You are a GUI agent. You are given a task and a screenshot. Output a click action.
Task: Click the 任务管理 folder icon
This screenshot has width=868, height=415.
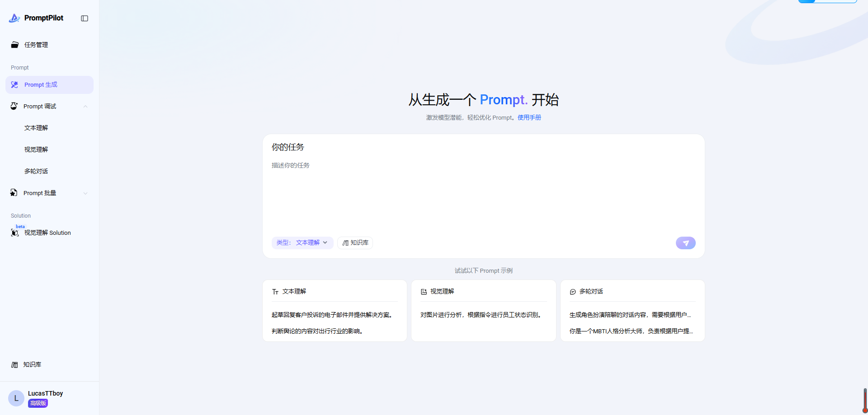[15, 45]
